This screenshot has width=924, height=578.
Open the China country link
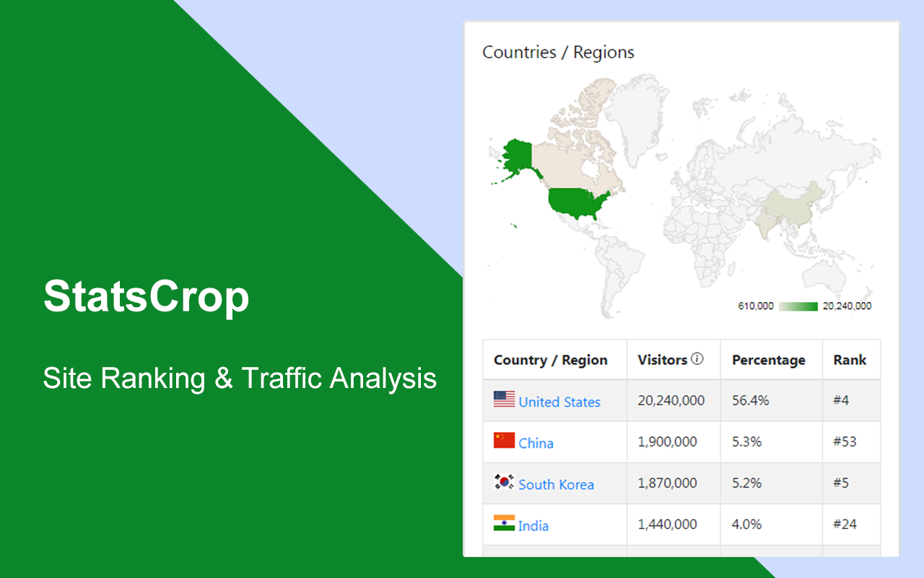click(535, 443)
